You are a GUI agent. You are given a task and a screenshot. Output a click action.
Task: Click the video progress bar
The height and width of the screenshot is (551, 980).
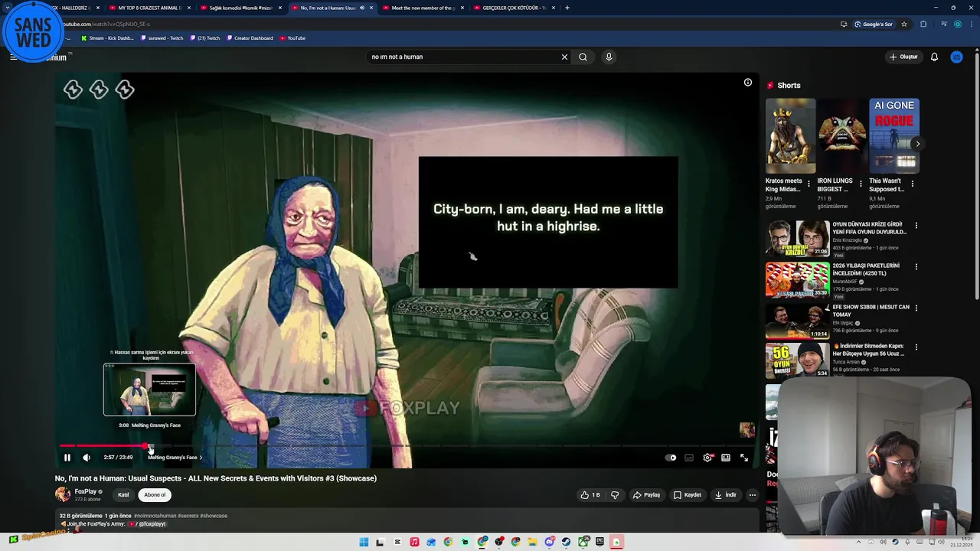pos(407,445)
